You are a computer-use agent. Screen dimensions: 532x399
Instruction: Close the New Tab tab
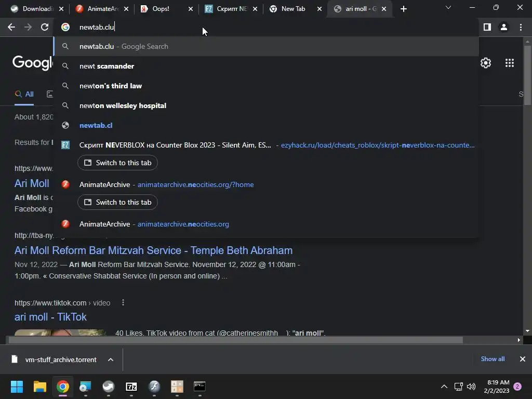pos(320,9)
